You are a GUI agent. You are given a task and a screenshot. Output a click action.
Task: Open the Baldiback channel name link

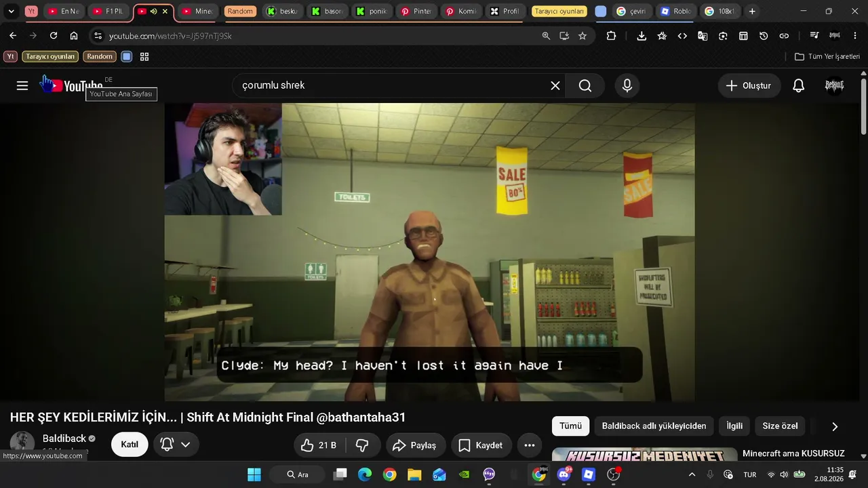pyautogui.click(x=64, y=439)
